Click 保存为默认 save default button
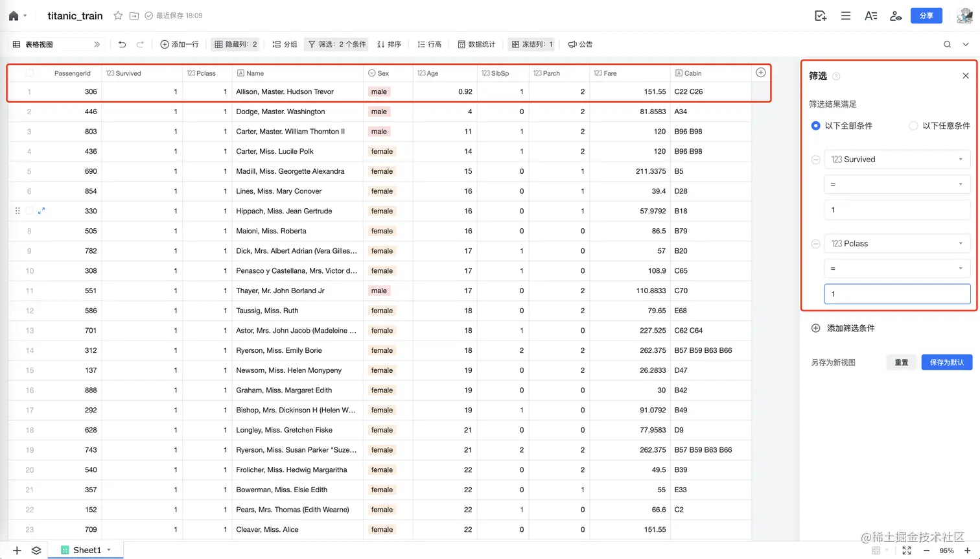 tap(947, 363)
